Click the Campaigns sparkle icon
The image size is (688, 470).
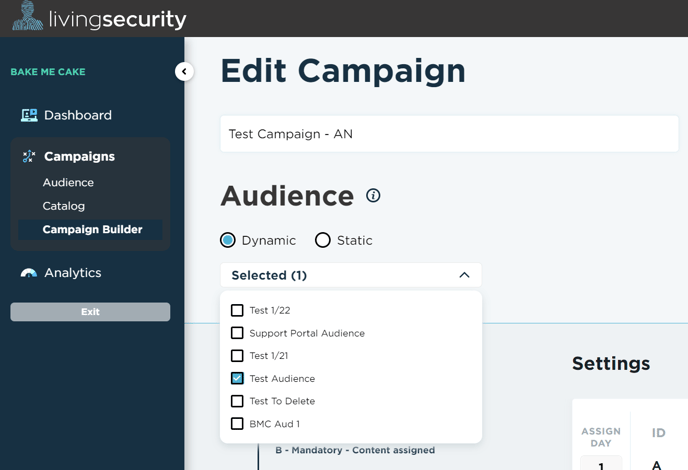click(x=29, y=156)
